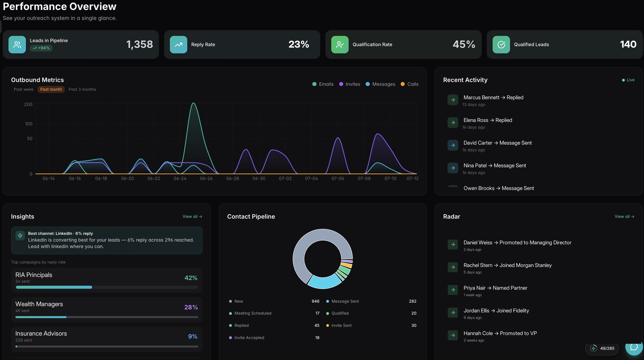Toggle the Messages series in chart legend
The height and width of the screenshot is (360, 644).
point(380,84)
